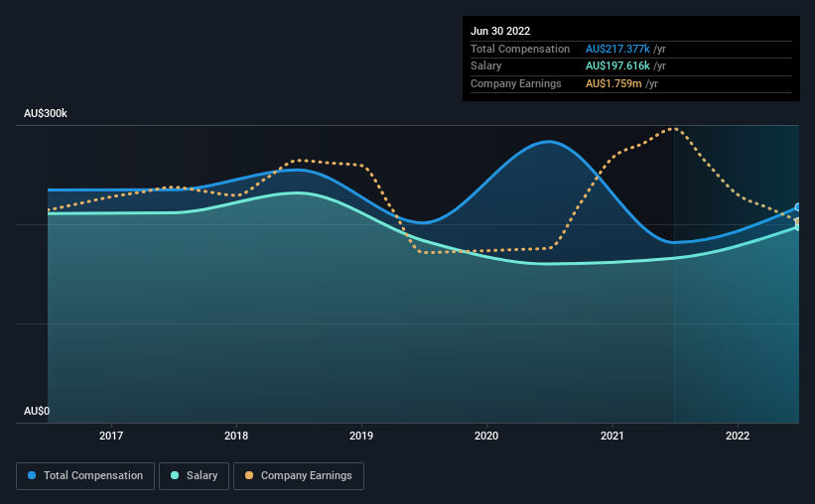This screenshot has width=815, height=504.
Task: Click the AU$1.759m company earnings value
Action: [x=613, y=83]
